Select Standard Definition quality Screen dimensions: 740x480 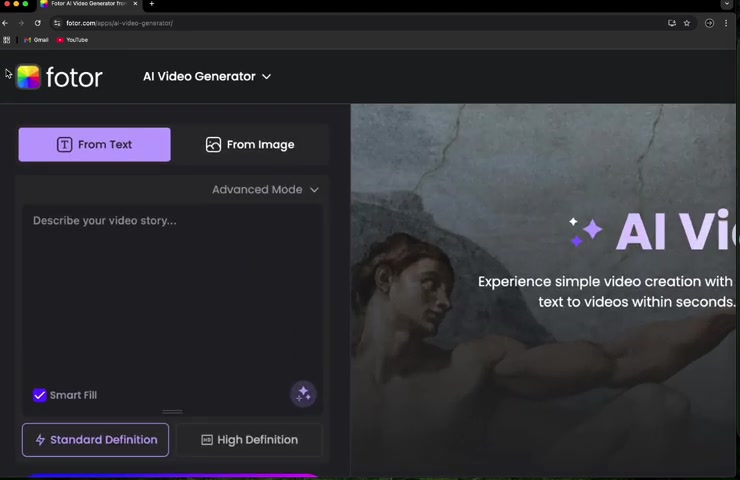tap(95, 440)
